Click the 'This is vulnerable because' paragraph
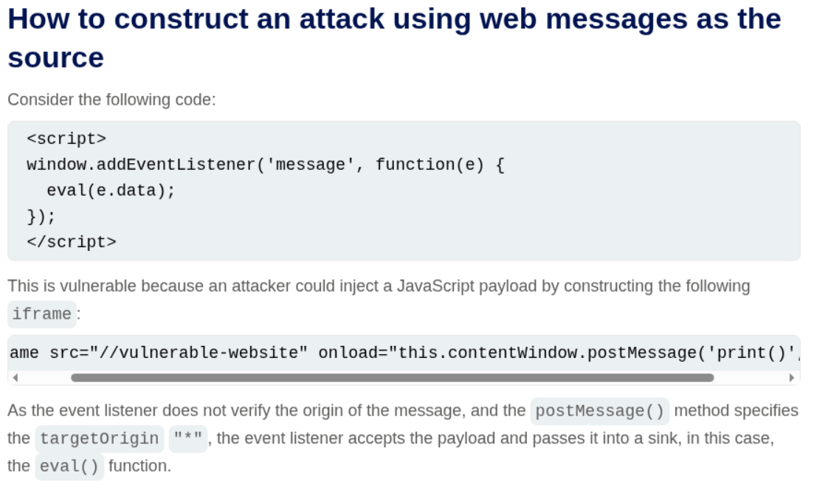 point(379,286)
